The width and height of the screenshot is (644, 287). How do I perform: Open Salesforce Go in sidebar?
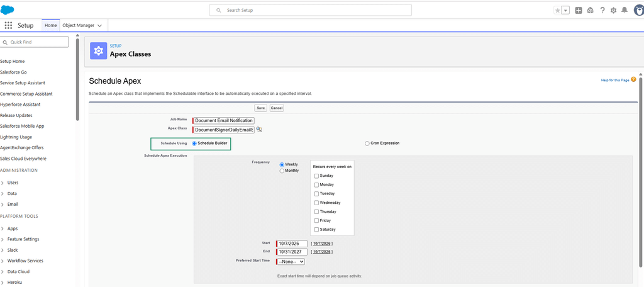[14, 72]
